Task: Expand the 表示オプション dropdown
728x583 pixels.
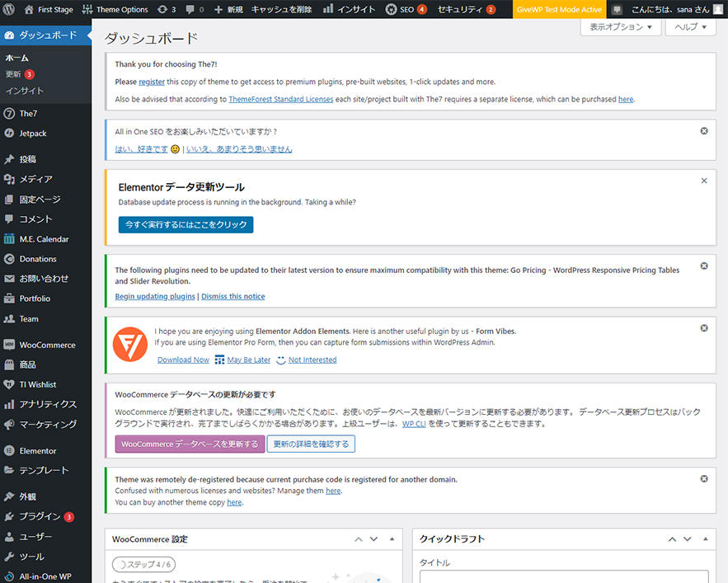Action: [x=621, y=27]
